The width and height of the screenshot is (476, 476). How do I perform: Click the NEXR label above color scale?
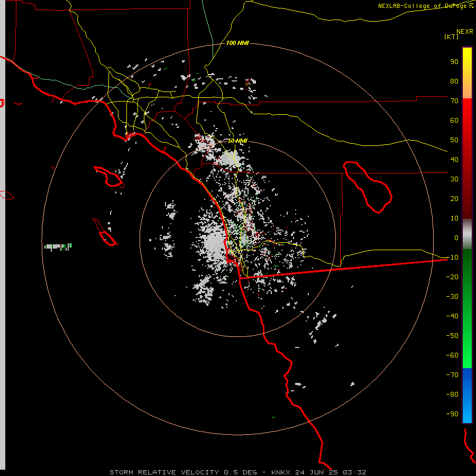[464, 32]
